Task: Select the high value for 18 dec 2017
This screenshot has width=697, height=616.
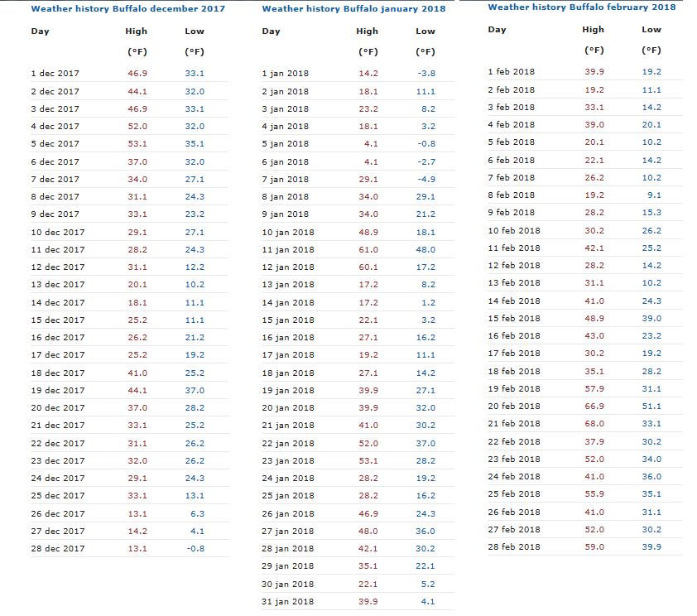Action: coord(137,373)
